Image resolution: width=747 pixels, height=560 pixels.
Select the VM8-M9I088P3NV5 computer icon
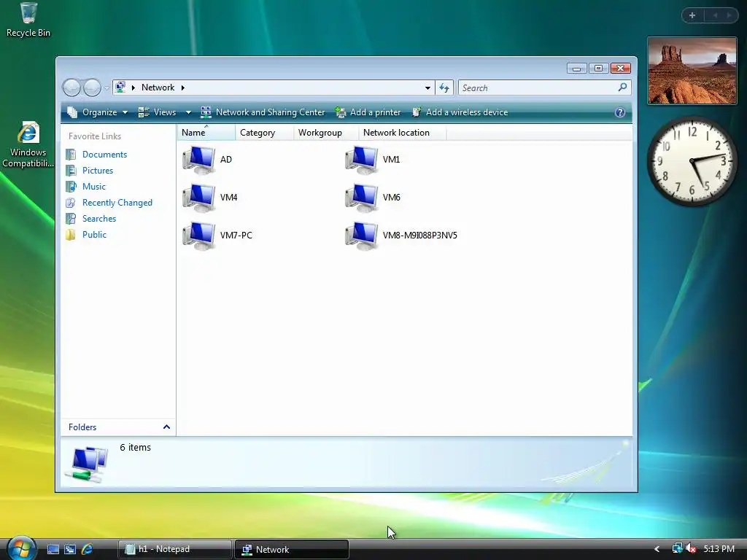pyautogui.click(x=362, y=236)
